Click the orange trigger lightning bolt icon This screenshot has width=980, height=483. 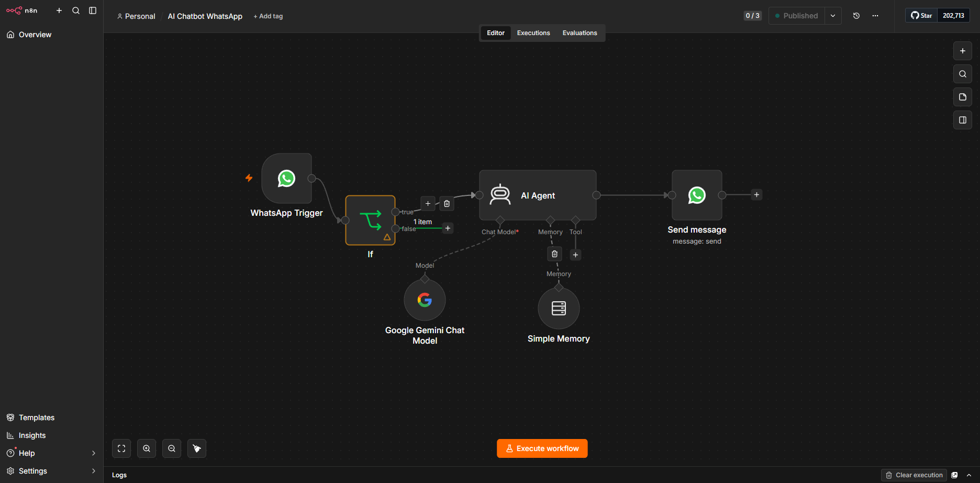(x=249, y=178)
